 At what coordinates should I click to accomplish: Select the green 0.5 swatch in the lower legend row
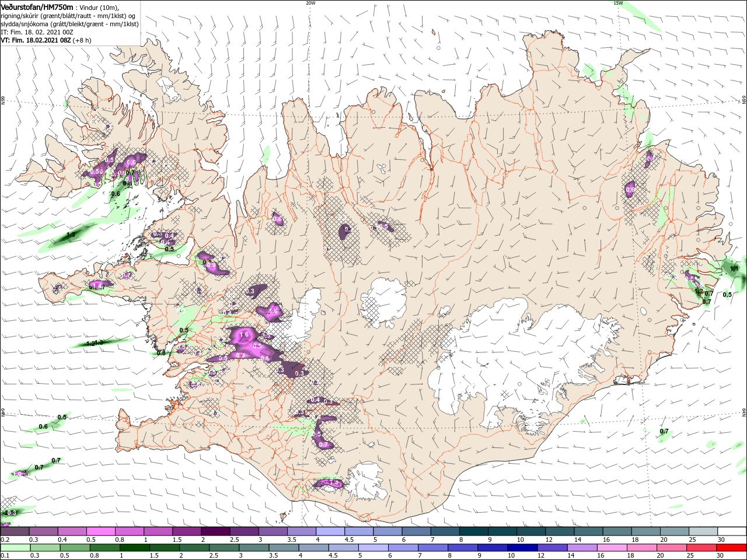tap(74, 548)
